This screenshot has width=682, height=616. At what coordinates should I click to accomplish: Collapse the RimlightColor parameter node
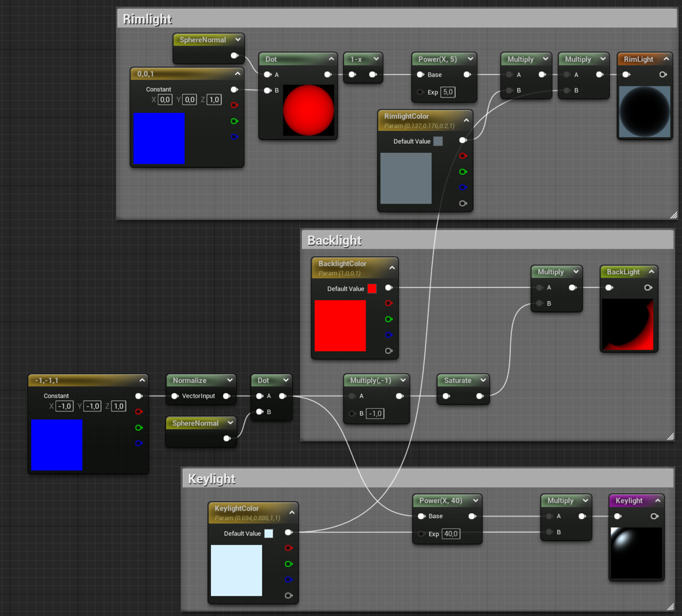tap(466, 120)
